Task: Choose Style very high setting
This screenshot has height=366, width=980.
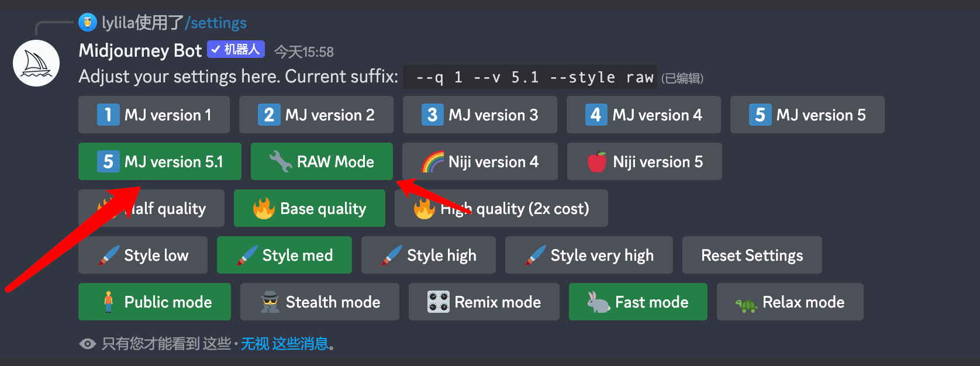Action: click(x=589, y=255)
